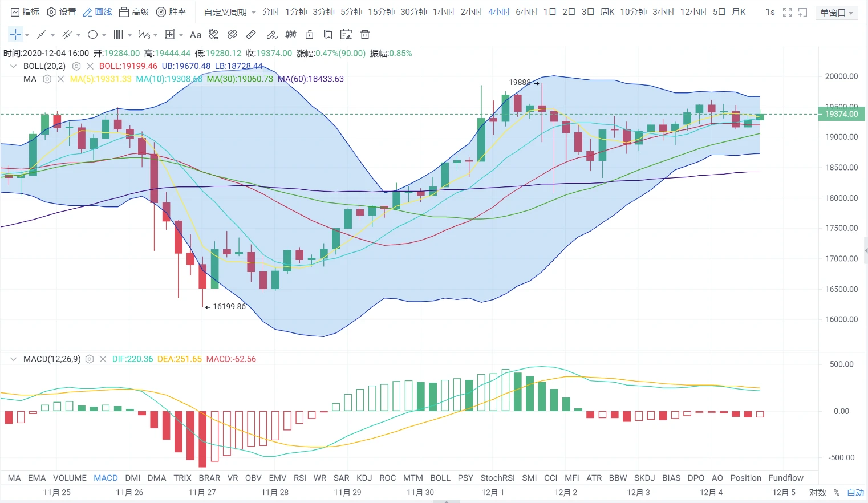
Task: Select the 1s refresh interval
Action: (770, 12)
